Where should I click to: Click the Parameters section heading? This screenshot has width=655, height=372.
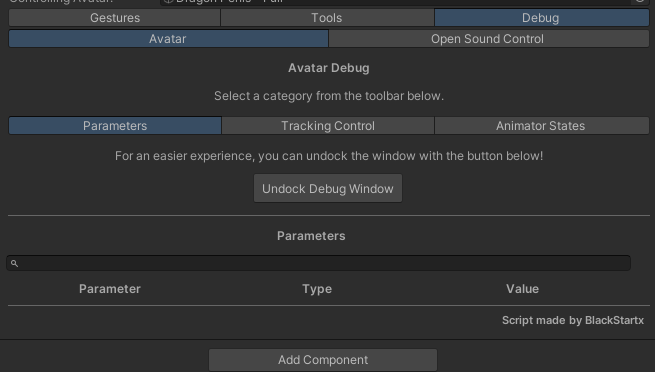[311, 236]
